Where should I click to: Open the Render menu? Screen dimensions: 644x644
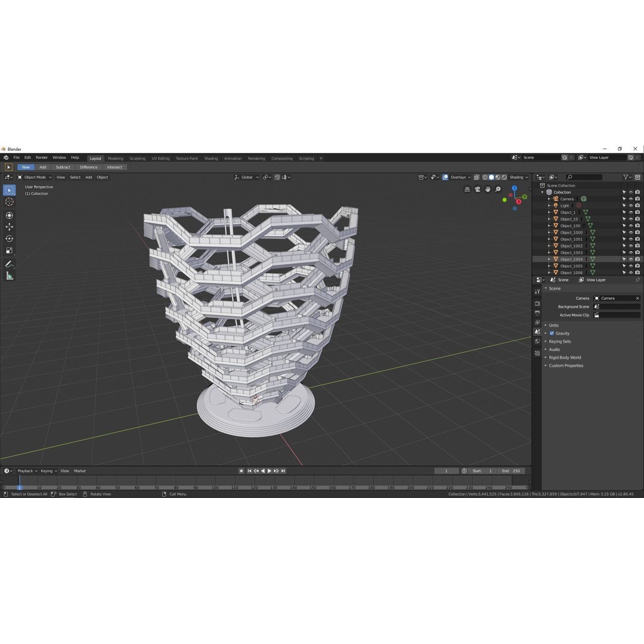coord(42,157)
